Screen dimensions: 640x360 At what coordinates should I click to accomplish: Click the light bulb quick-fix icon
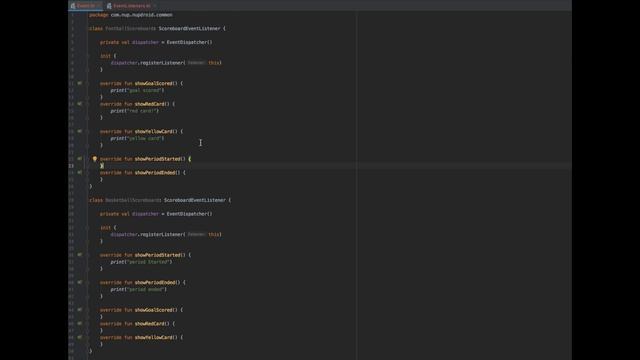point(95,159)
